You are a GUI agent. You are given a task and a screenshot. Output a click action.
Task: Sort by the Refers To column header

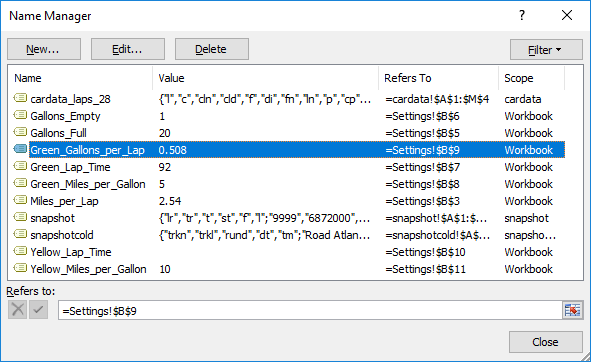click(x=438, y=78)
